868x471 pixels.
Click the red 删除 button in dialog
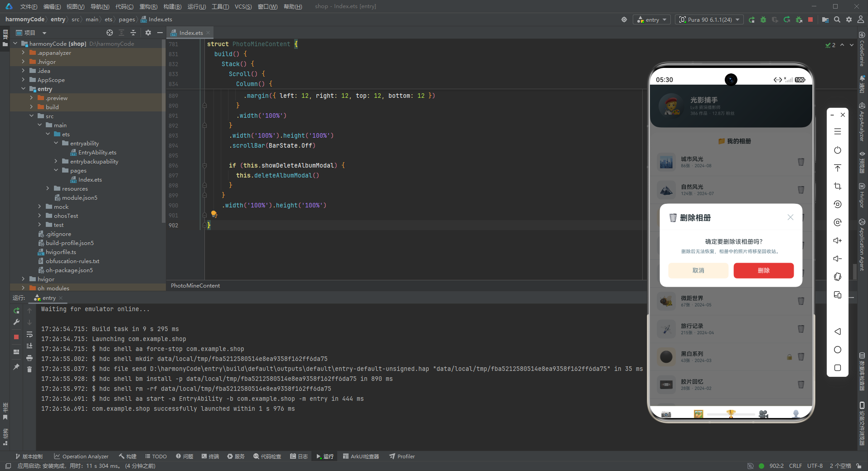[x=763, y=270]
